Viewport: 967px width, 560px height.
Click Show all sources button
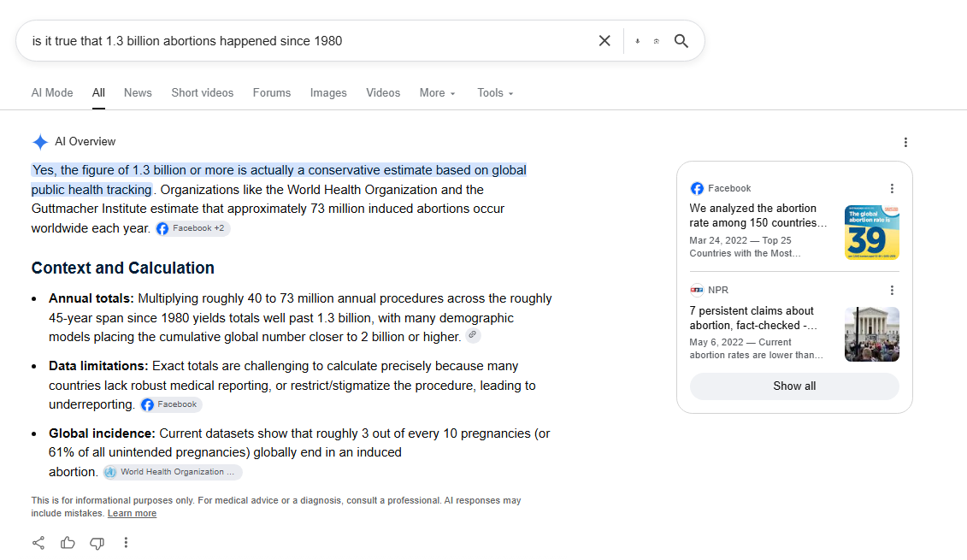tap(794, 386)
